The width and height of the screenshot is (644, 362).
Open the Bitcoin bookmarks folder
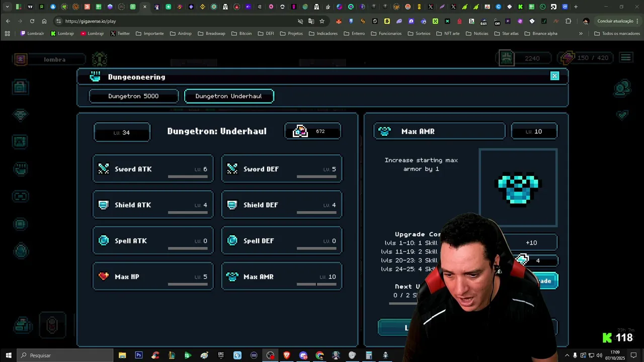pos(241,33)
